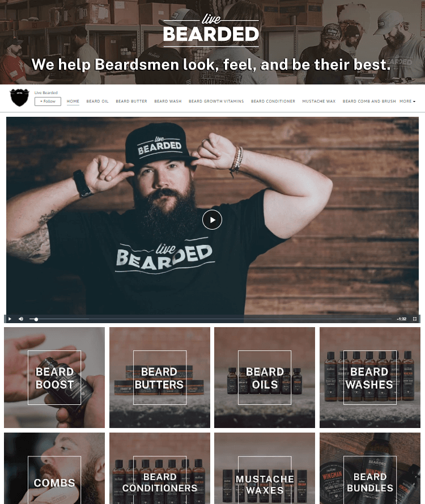Select the Mustache Wax tab

pos(318,101)
